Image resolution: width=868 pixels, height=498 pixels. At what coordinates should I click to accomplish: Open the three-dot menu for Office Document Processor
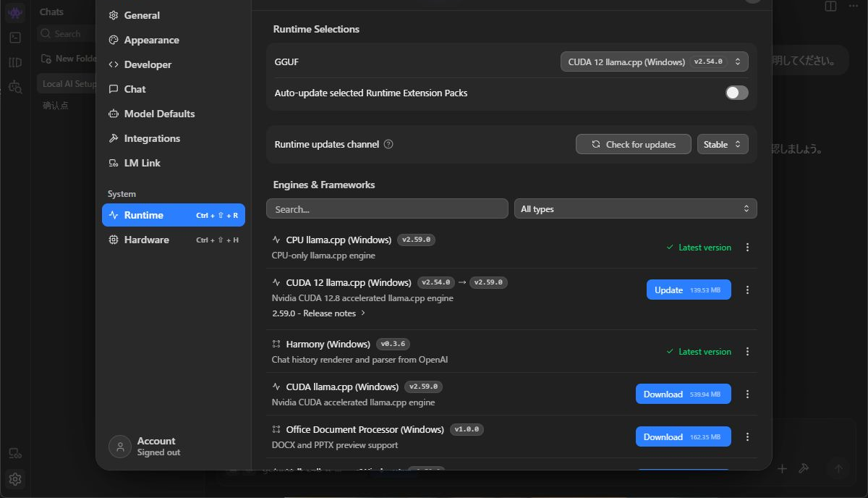coord(747,437)
